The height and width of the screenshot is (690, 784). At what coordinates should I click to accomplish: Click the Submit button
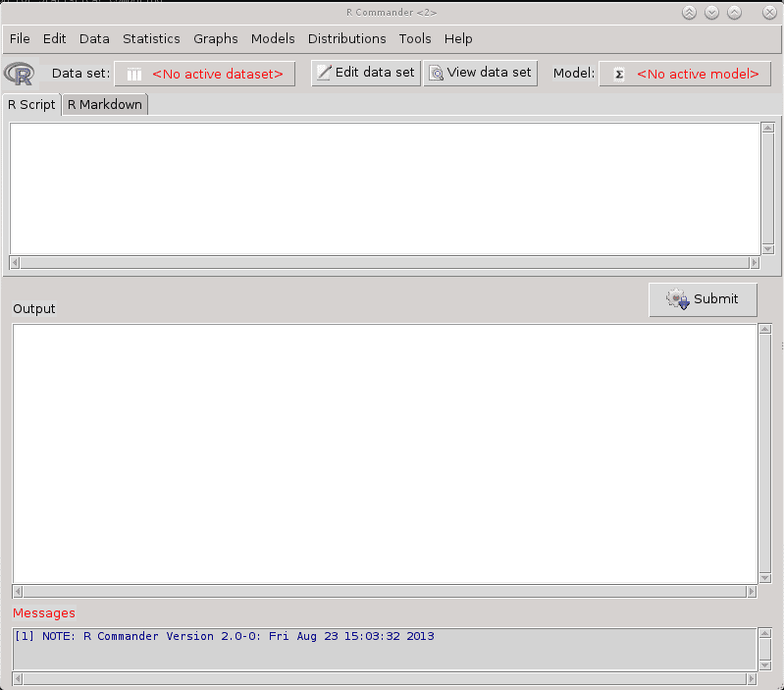703,299
